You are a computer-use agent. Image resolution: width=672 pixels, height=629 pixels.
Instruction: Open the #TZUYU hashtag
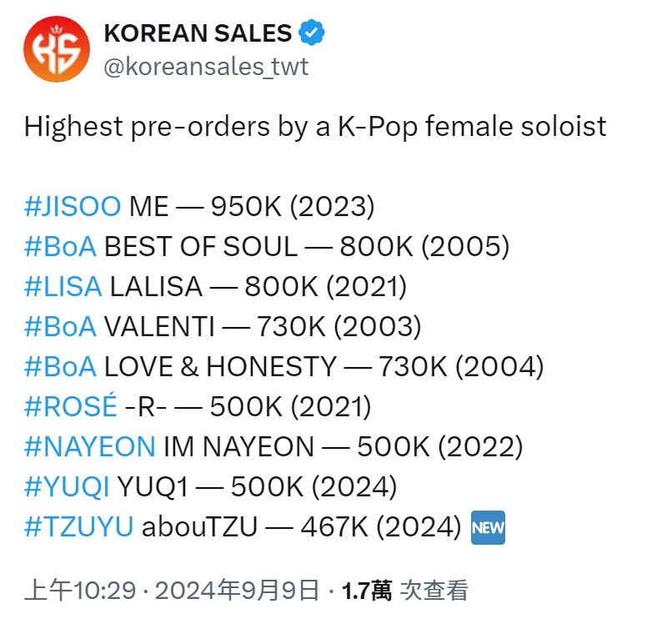(78, 526)
